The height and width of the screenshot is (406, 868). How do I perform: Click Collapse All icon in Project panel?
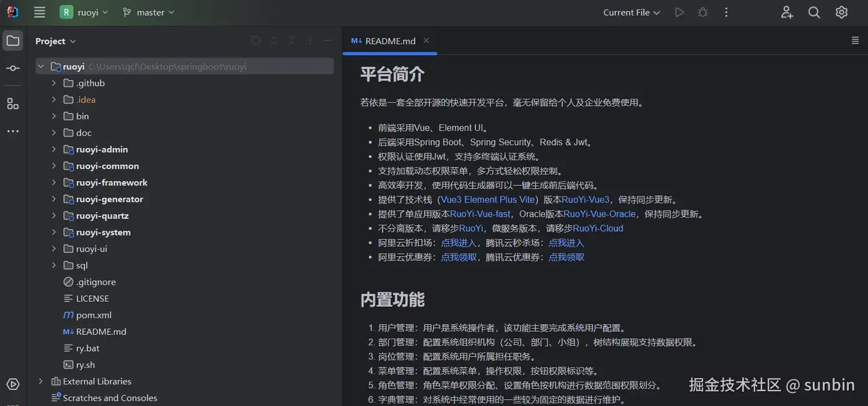[291, 41]
